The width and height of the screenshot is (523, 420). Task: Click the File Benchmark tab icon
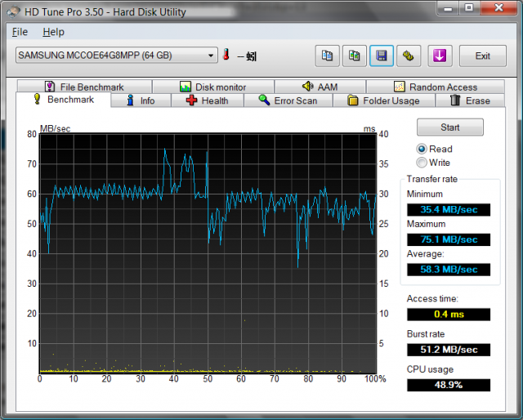(x=50, y=87)
